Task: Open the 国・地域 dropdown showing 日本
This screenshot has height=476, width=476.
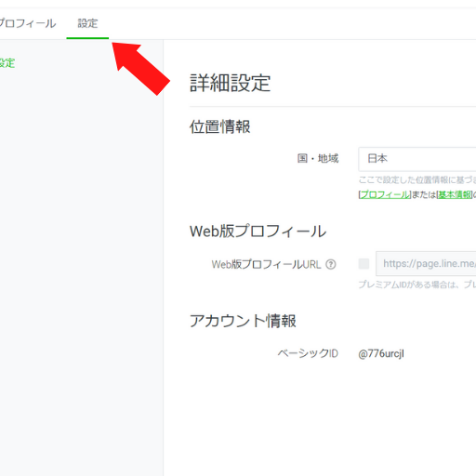Action: point(417,159)
